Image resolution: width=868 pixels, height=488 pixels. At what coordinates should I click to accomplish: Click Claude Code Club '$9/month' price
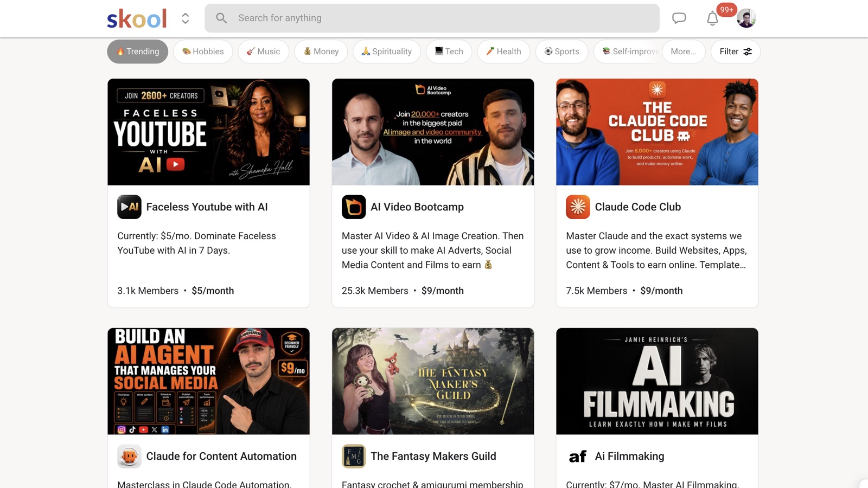(661, 291)
